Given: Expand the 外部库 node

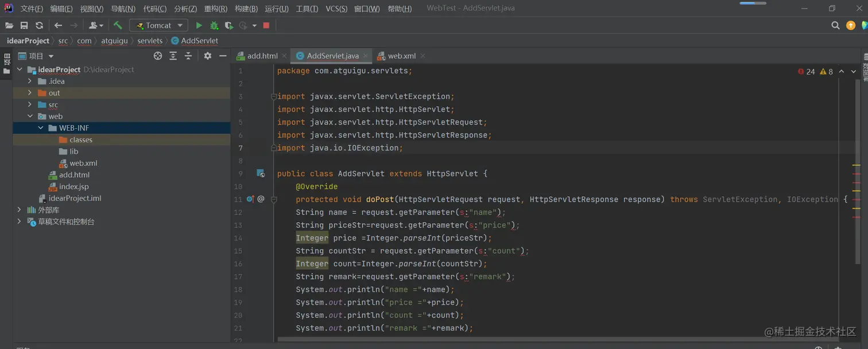Looking at the screenshot, I should tap(20, 210).
